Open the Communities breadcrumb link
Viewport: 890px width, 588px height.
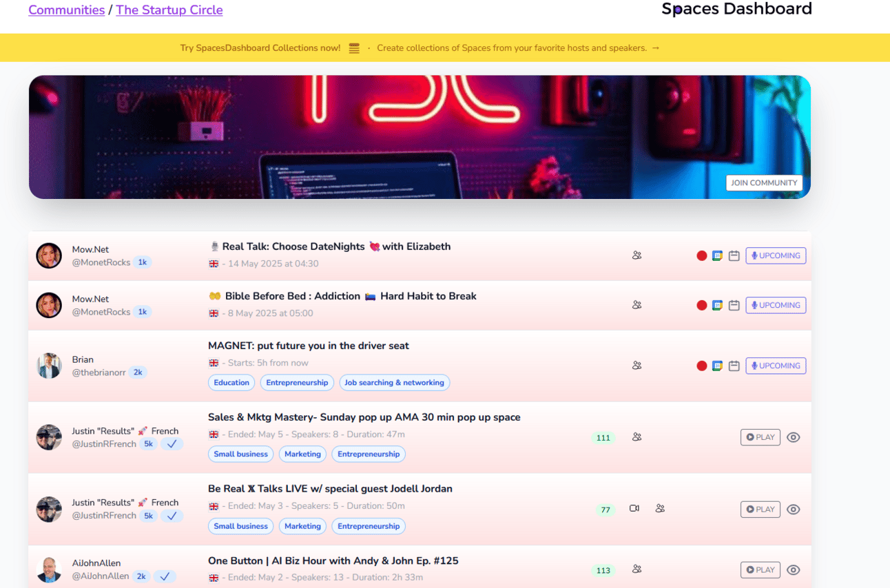(x=67, y=10)
